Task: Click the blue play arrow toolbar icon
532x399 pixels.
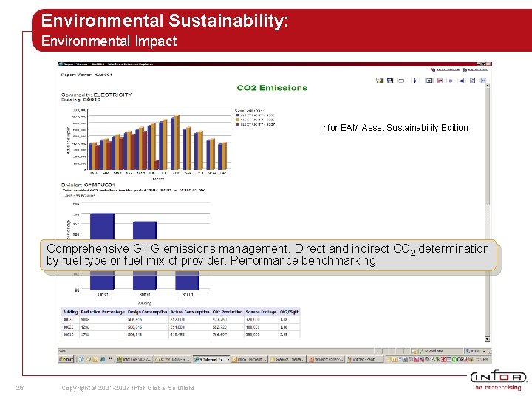Action: (x=415, y=81)
